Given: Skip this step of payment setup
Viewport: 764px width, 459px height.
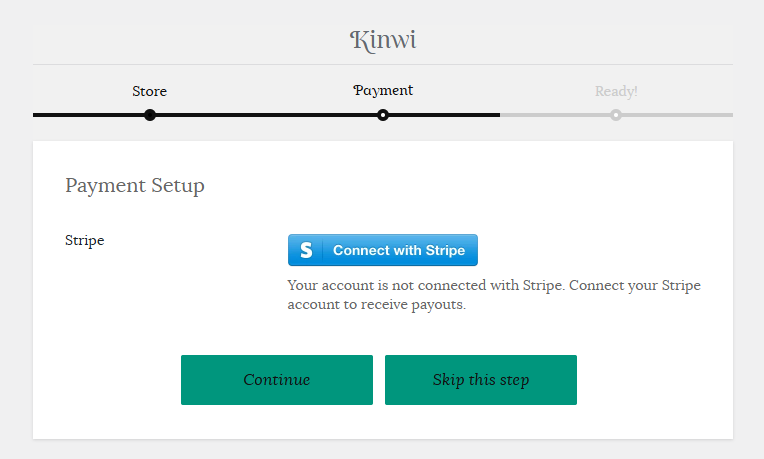Looking at the screenshot, I should pos(481,380).
